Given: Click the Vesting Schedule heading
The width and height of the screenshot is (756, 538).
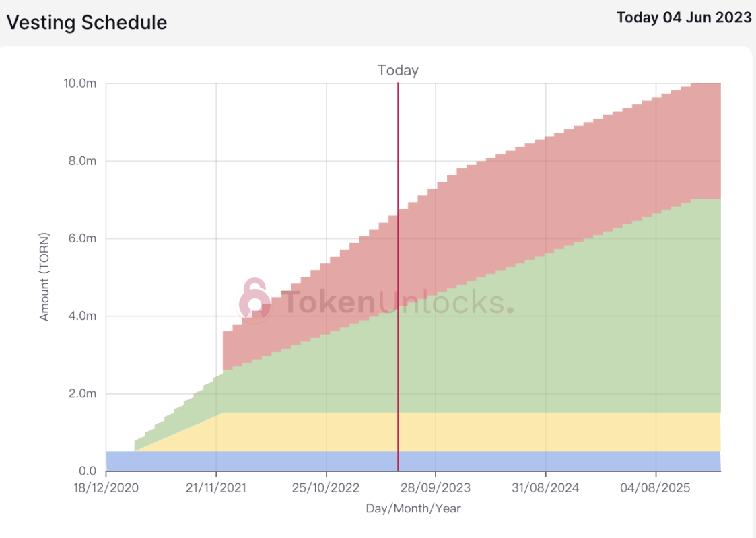Looking at the screenshot, I should 87,22.
